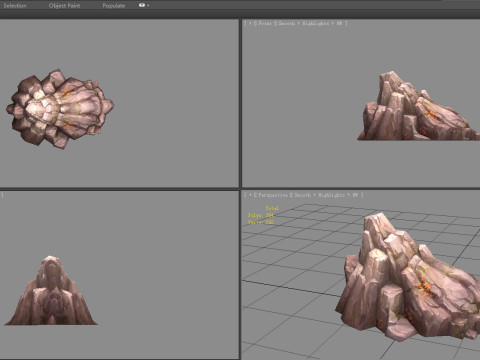Click the Front view name label
The width and height of the screenshot is (480, 360).
265,23
